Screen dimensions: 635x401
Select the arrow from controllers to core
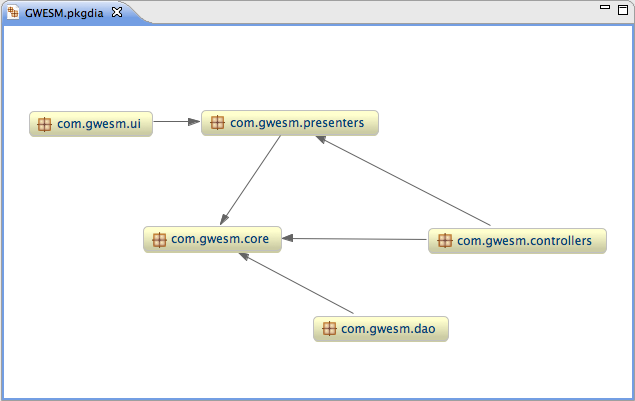pyautogui.click(x=354, y=239)
